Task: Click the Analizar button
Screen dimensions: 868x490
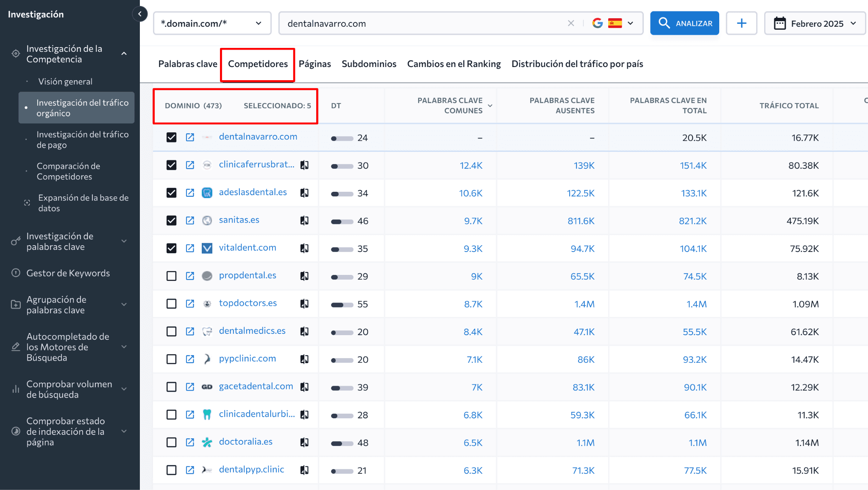Action: point(684,23)
